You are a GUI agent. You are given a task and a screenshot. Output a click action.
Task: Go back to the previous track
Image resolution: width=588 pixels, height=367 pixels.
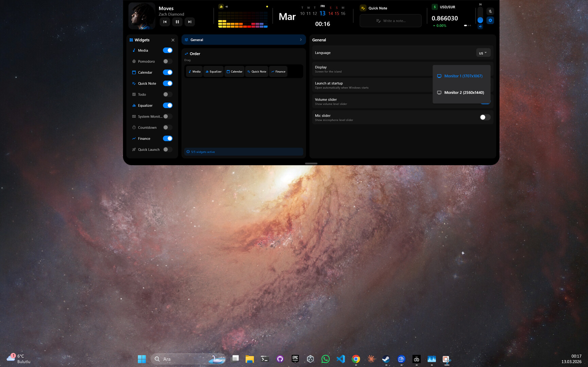165,22
